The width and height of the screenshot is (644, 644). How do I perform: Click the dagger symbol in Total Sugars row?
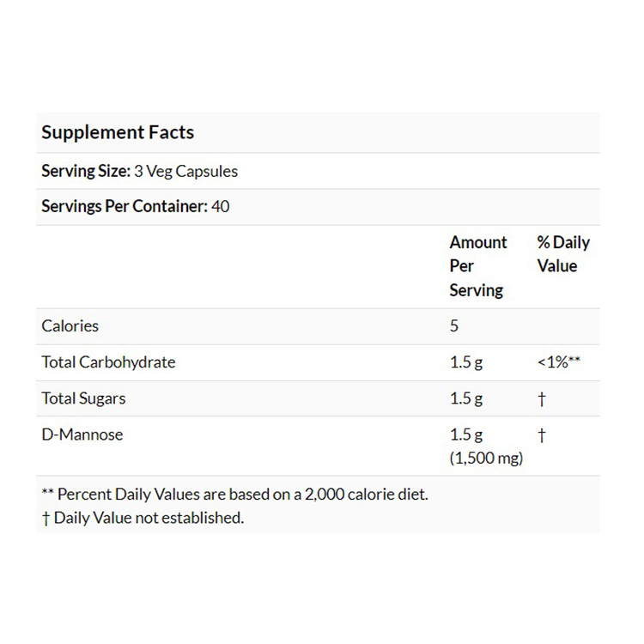[542, 399]
